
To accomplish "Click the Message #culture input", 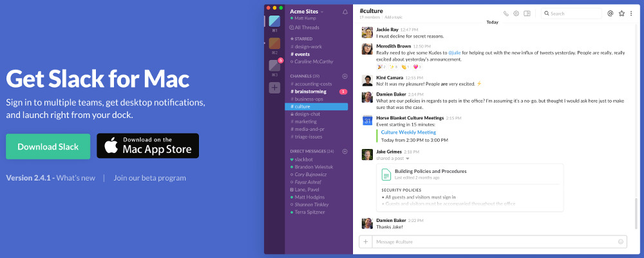I will pyautogui.click(x=500, y=242).
